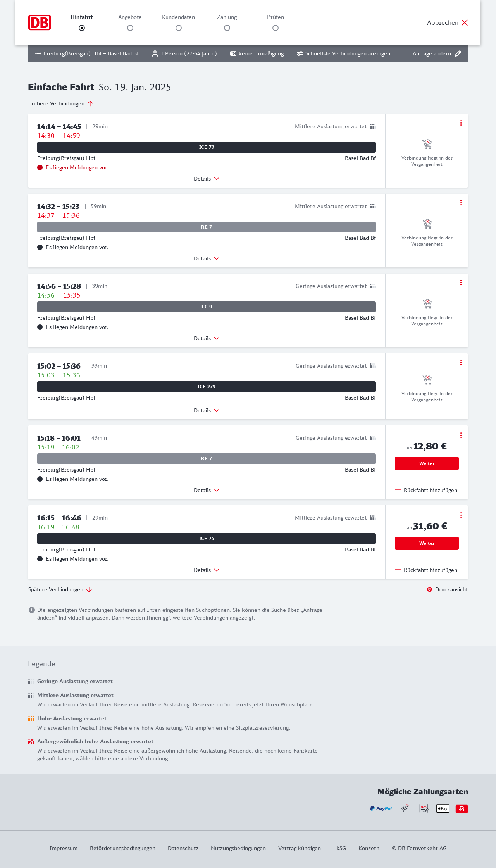Viewport: 496px width, 868px height.
Task: Add return trip for the 31,60 € connection
Action: 426,570
